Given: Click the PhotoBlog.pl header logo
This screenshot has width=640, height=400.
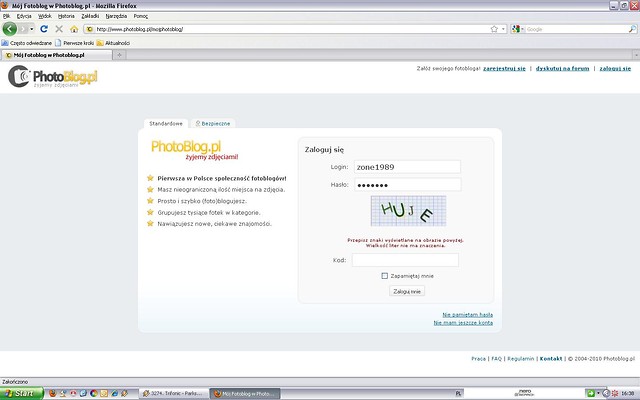Looking at the screenshot, I should (53, 76).
